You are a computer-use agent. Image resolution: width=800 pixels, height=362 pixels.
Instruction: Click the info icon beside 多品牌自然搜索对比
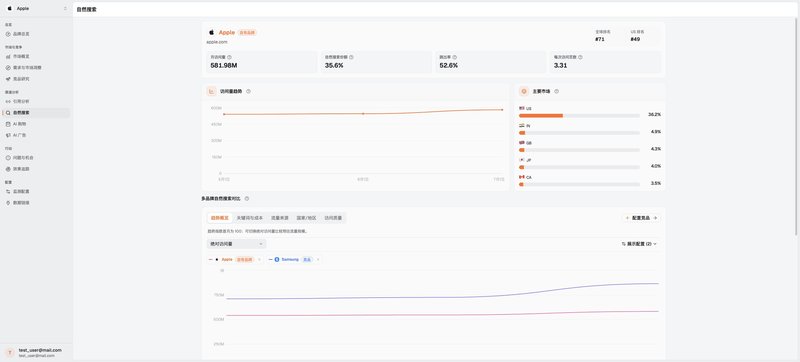(x=247, y=198)
